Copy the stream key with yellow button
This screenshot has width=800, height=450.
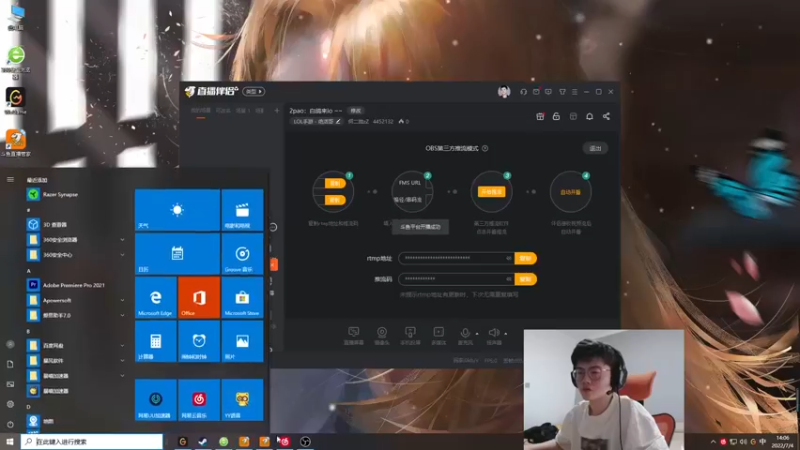pyautogui.click(x=525, y=279)
